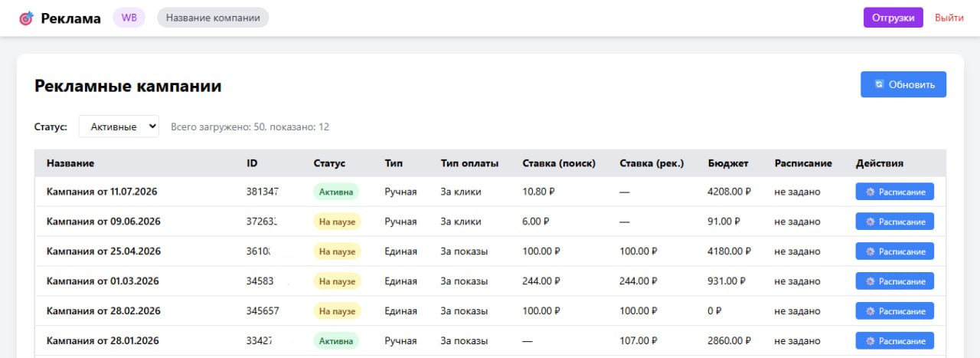Click the Выйти logout link
980x358 pixels.
tap(949, 18)
